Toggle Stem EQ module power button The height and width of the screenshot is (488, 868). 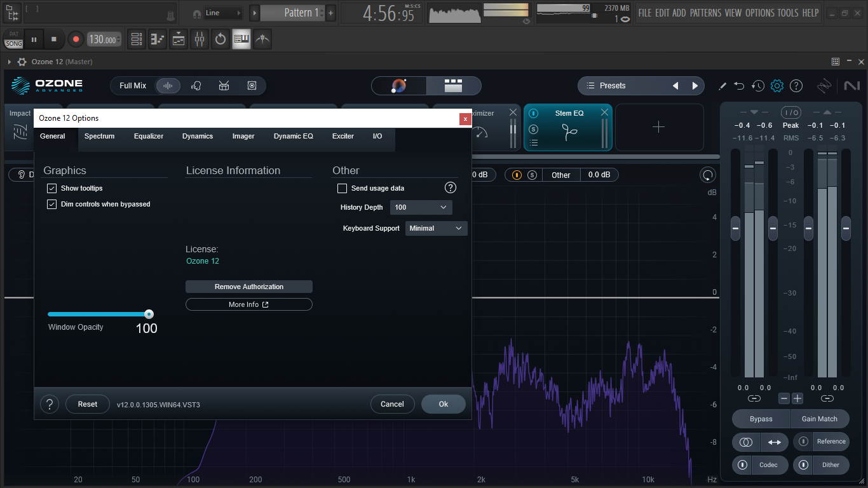pos(533,114)
